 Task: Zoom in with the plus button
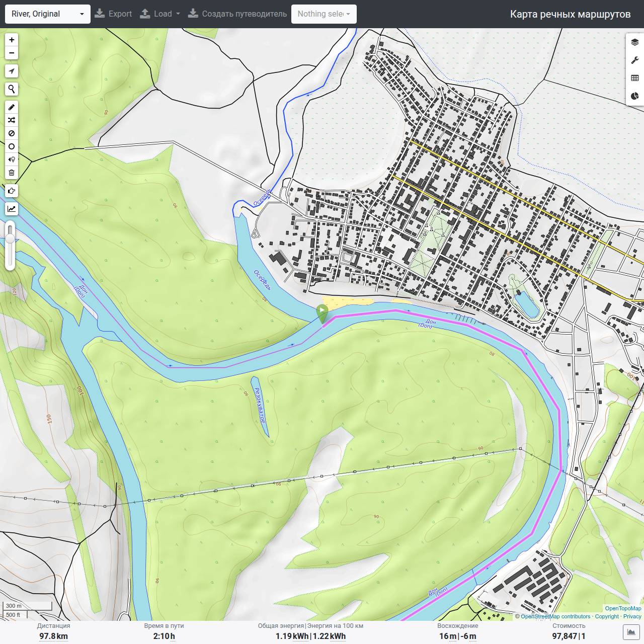(x=12, y=40)
